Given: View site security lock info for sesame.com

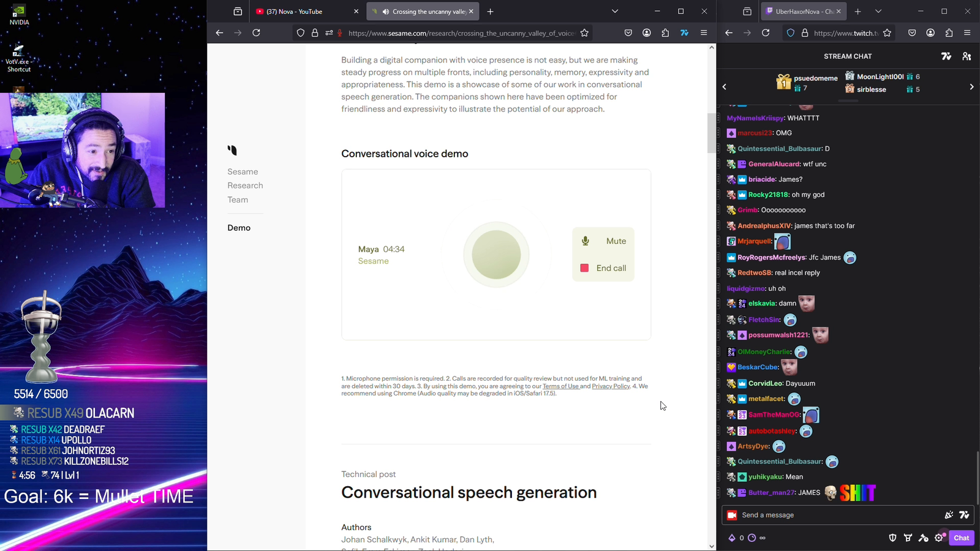Looking at the screenshot, I should click(315, 33).
